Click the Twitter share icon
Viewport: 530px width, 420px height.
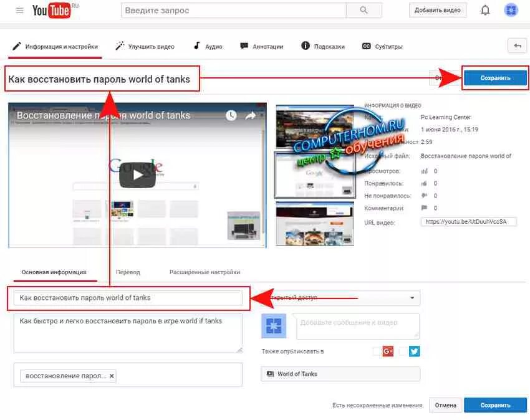(414, 351)
